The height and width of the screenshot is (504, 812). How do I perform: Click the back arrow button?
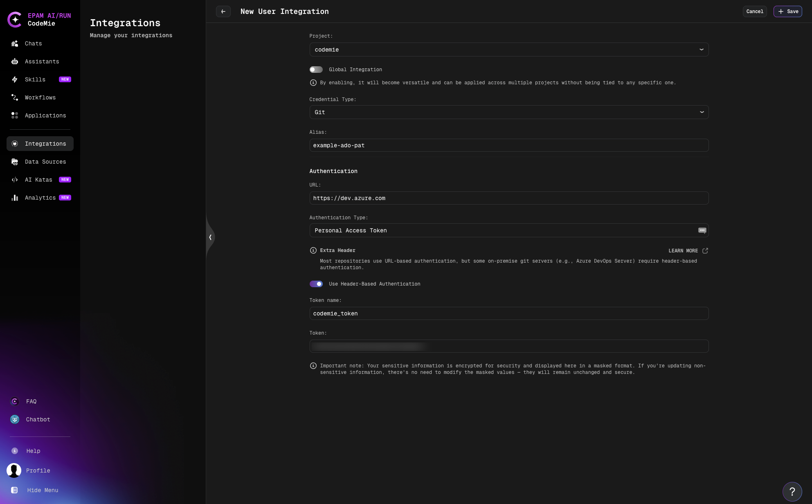[x=223, y=11]
